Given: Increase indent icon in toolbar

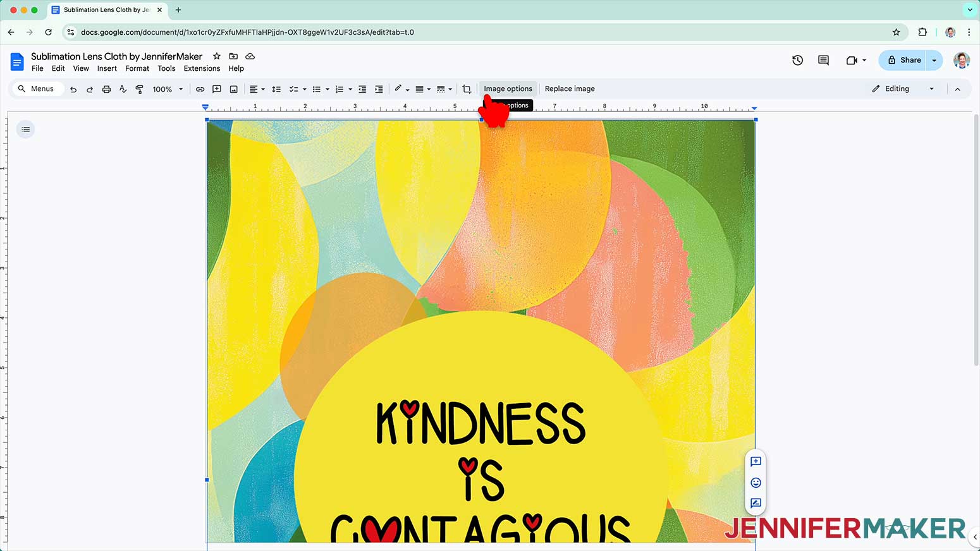Looking at the screenshot, I should [x=379, y=89].
